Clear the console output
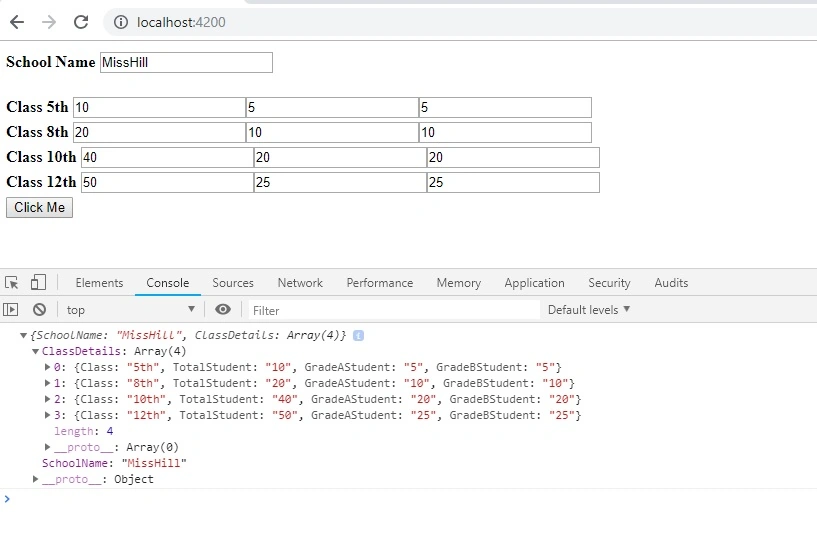817x552 pixels. (x=39, y=310)
